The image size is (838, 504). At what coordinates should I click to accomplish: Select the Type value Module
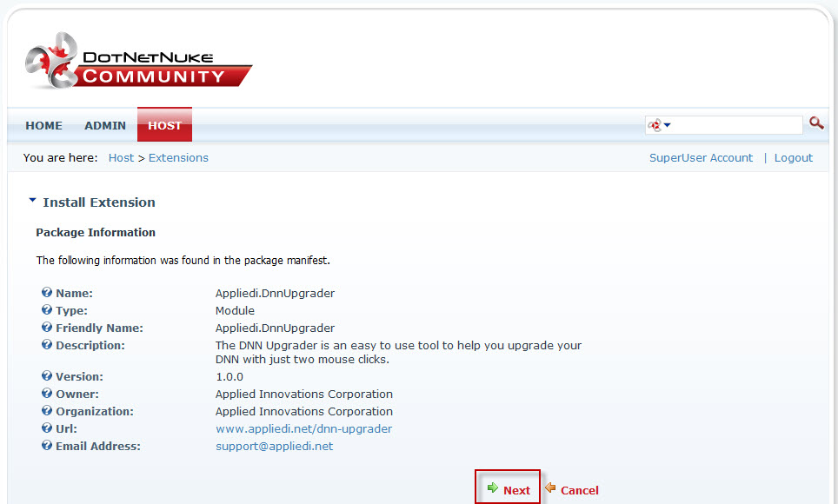[236, 310]
